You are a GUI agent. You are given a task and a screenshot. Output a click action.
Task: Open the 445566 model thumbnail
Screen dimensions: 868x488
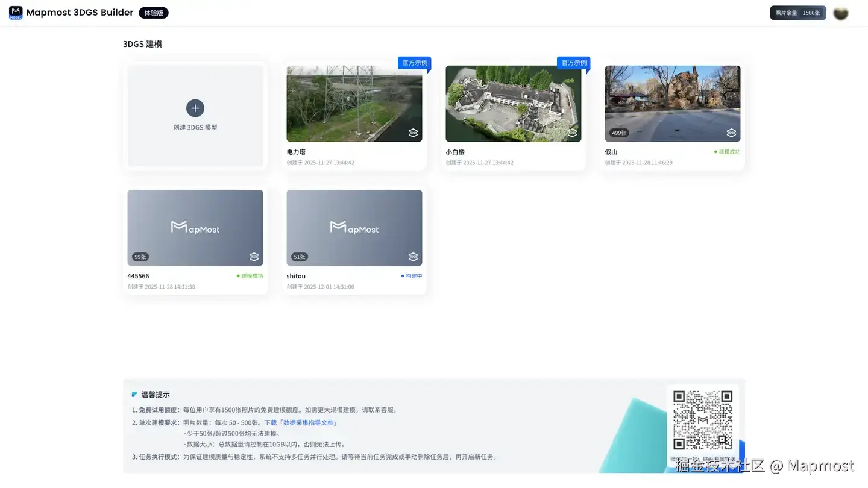(x=195, y=228)
